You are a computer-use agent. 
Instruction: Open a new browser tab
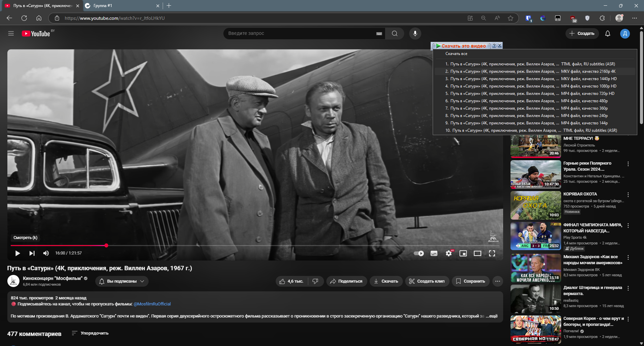click(169, 6)
